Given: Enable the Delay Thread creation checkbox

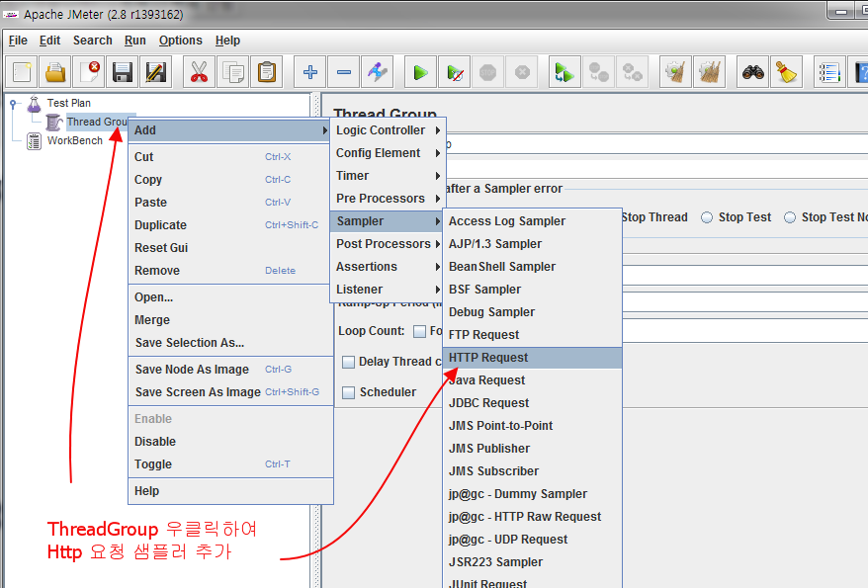Looking at the screenshot, I should tap(348, 362).
